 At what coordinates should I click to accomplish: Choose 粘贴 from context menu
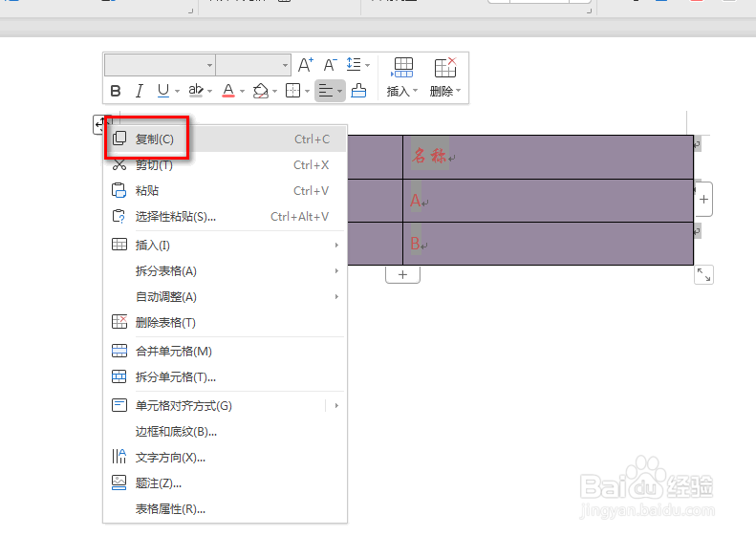226,191
